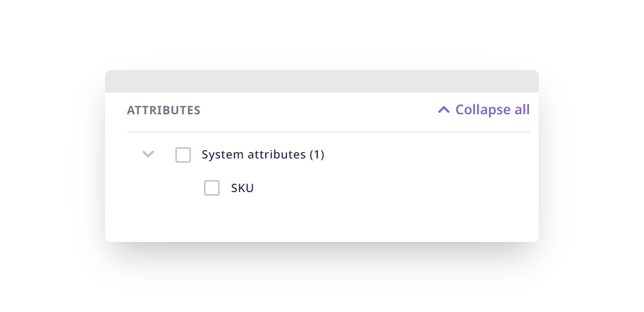Screen dimensions: 644x312
Task: Tick the SKU checkbox
Action: click(212, 188)
